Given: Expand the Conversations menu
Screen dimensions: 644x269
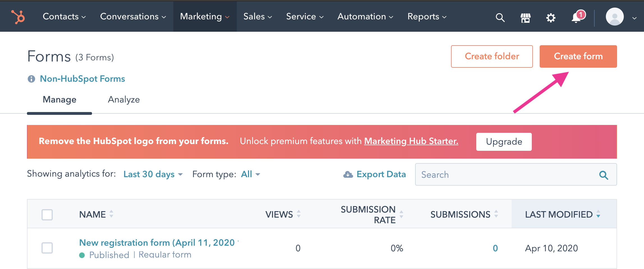Looking at the screenshot, I should tap(133, 17).
